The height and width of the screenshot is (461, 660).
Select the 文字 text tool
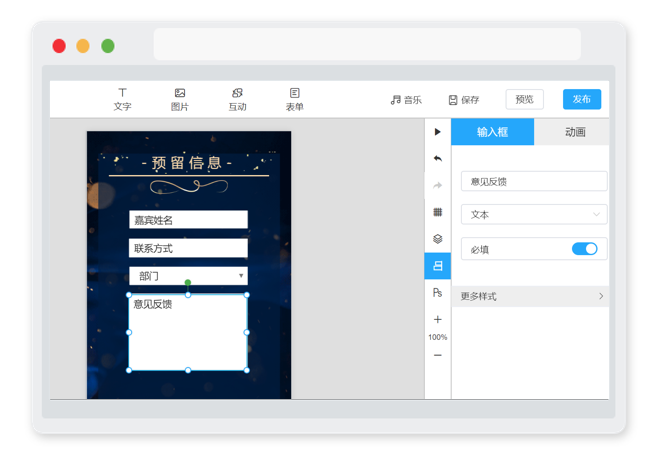click(122, 99)
